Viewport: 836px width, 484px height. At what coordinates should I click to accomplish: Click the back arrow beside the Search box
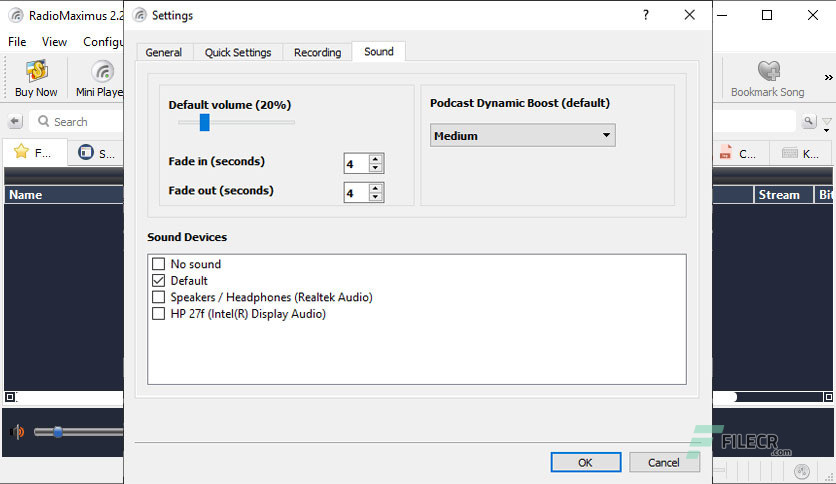click(15, 122)
